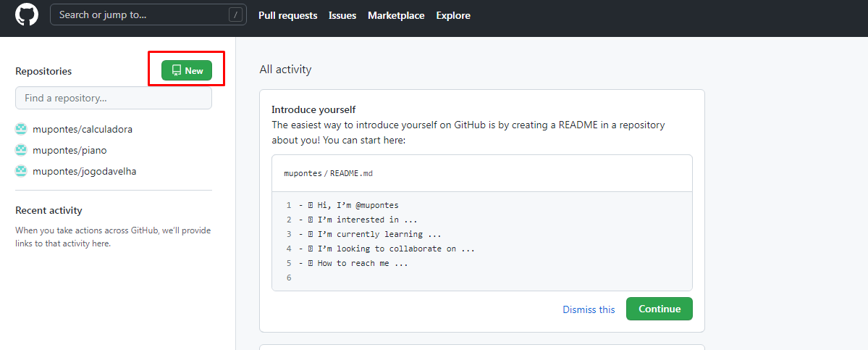
Task: Click the Continue button
Action: coord(660,309)
